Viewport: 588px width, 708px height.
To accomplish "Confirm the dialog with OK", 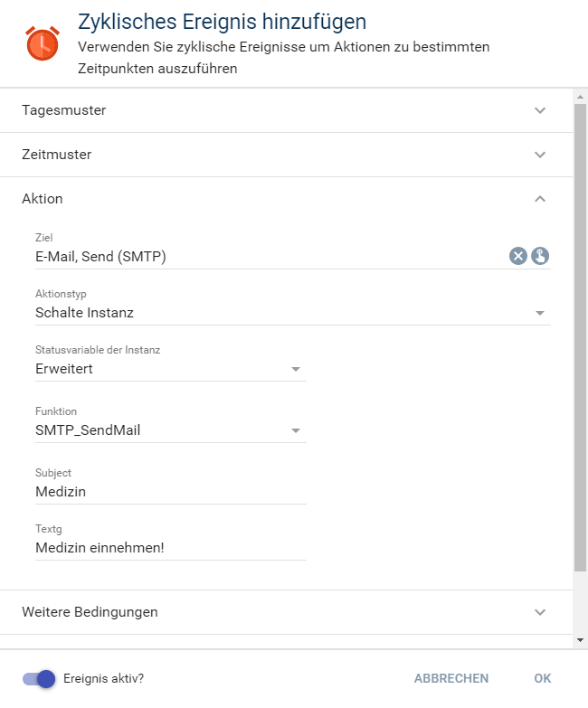I will point(542,678).
